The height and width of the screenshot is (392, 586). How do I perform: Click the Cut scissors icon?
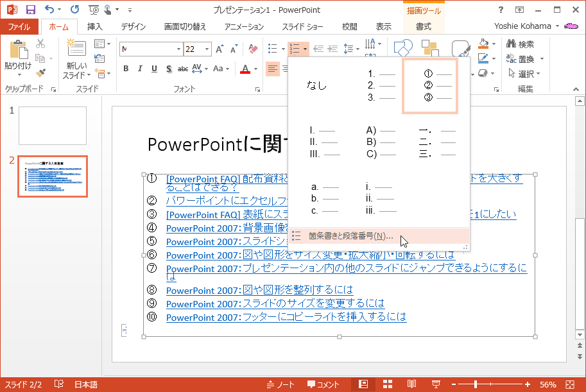(40, 44)
